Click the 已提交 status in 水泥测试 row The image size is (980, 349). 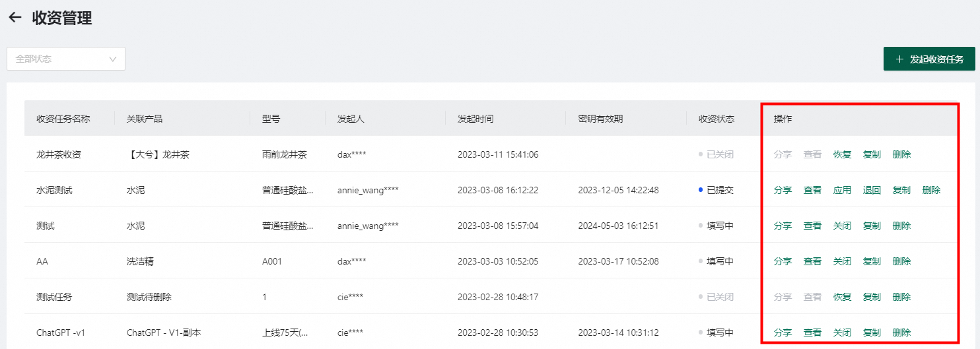click(x=716, y=190)
